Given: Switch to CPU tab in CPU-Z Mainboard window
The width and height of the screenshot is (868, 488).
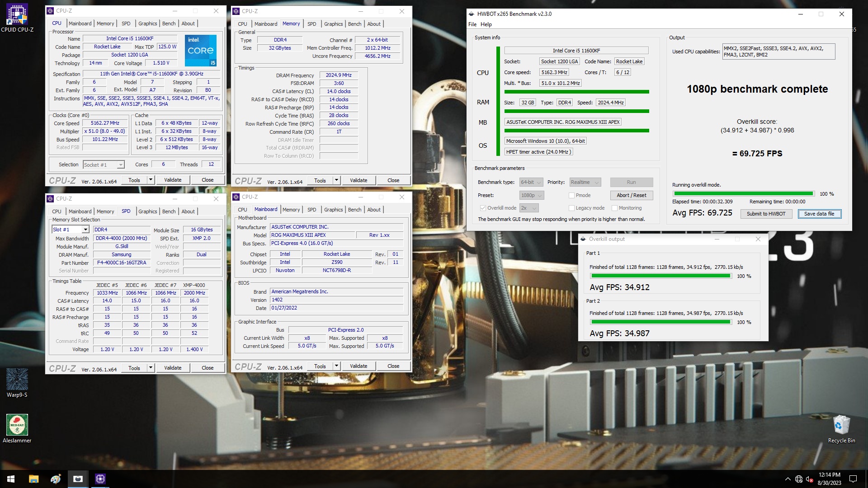Looking at the screenshot, I should coord(242,210).
